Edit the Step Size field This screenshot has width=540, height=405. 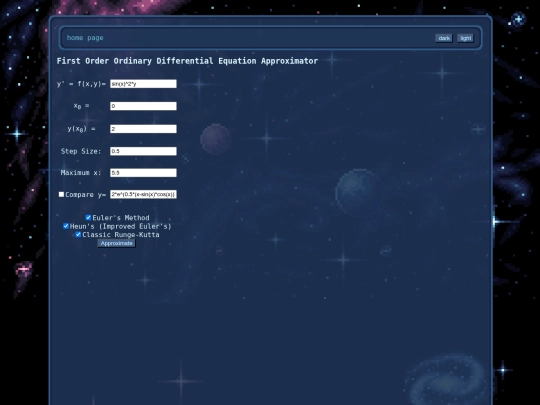tap(143, 151)
